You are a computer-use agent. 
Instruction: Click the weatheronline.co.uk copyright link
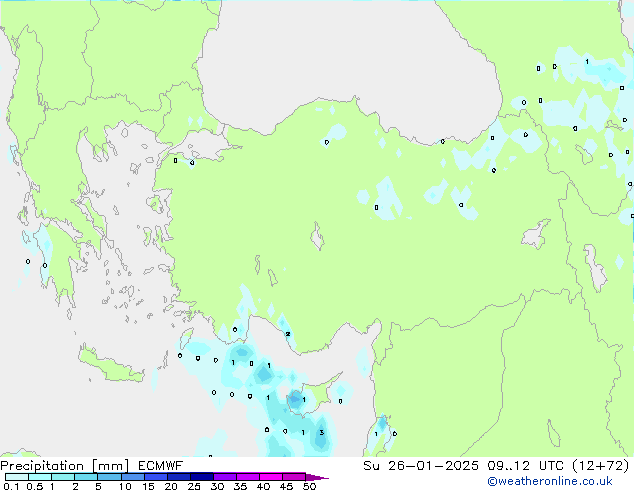click(564, 482)
